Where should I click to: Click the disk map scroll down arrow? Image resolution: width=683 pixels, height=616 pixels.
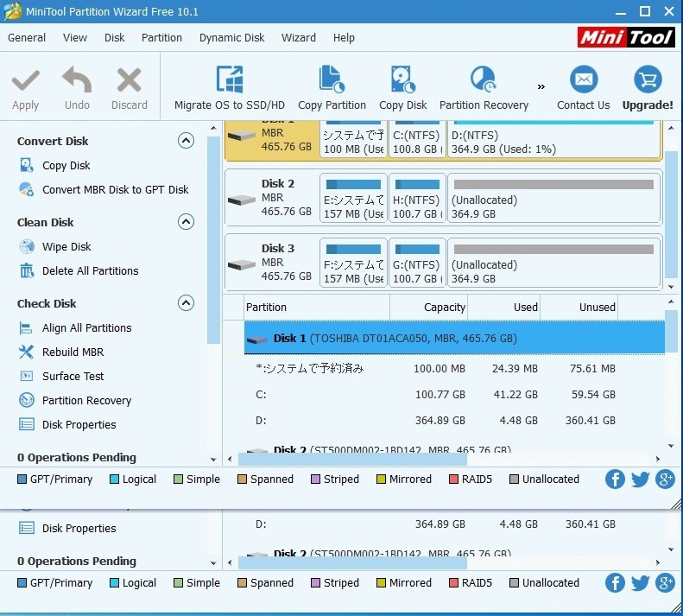[671, 287]
